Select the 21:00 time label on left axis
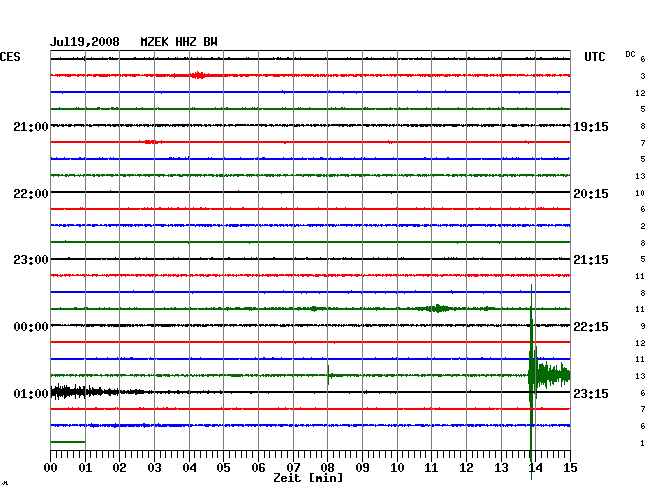The width and height of the screenshot is (650, 494). 30,126
